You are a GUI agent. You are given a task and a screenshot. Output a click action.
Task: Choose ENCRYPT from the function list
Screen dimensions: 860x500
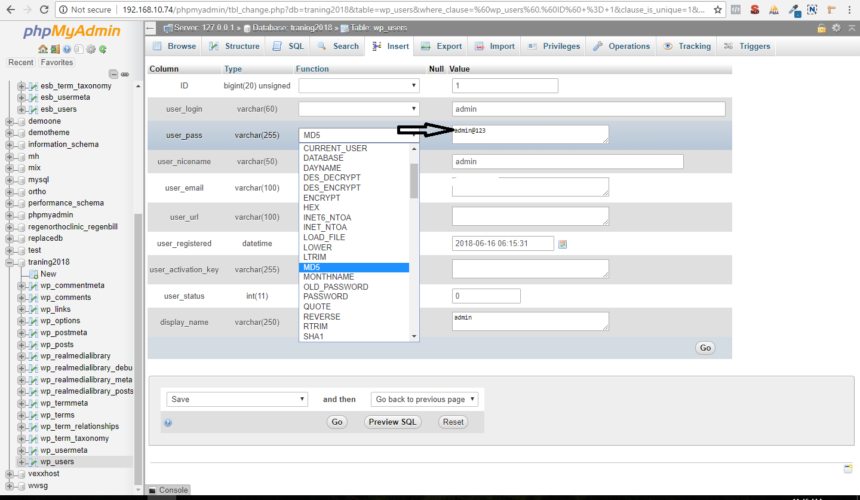point(322,198)
